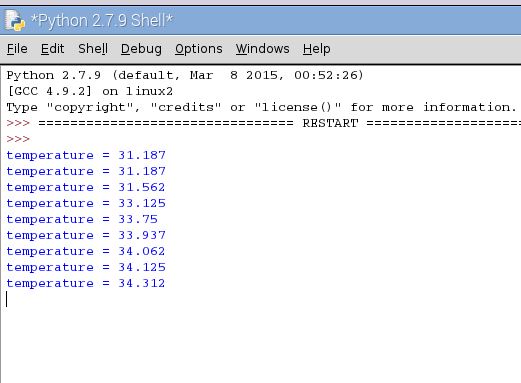Click the temperature = 33.75 line
Viewport: 521px width, 383px height.
(82, 219)
